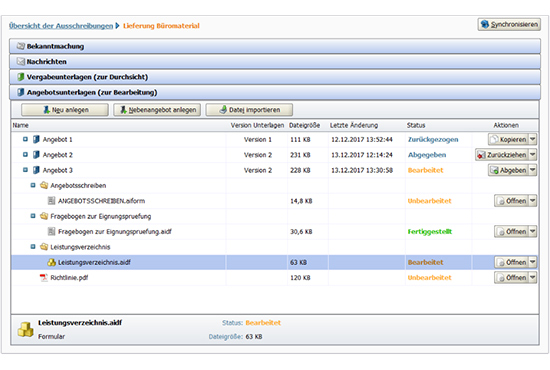The height and width of the screenshot is (370, 550).
Task: Click Abgeben button for Angebot 3
Action: (x=508, y=170)
